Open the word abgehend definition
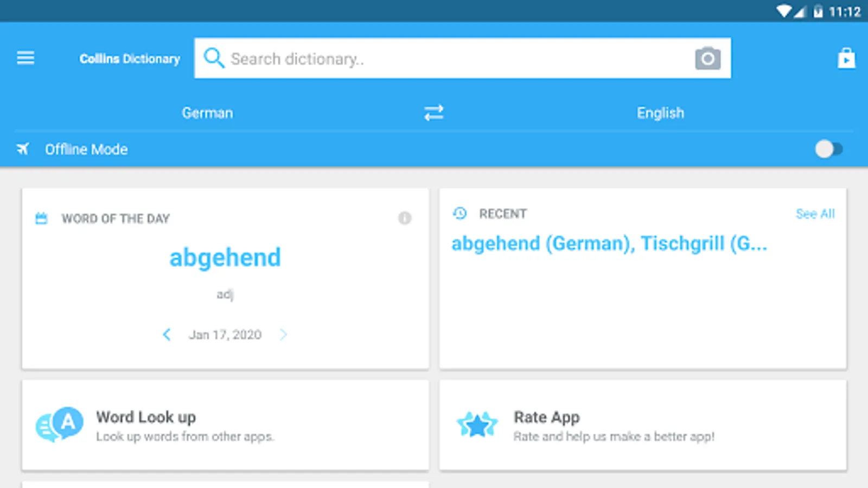 (225, 258)
